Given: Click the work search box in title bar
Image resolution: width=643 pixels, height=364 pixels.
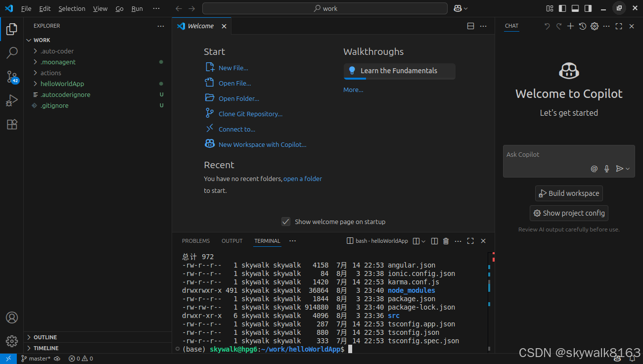Looking at the screenshot, I should 325,8.
